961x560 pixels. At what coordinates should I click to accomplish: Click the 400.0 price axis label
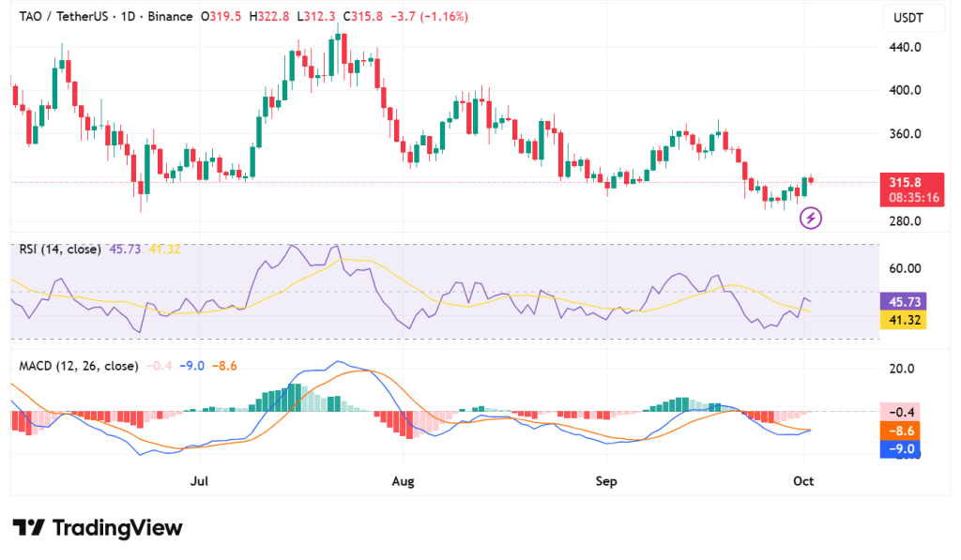pos(905,90)
